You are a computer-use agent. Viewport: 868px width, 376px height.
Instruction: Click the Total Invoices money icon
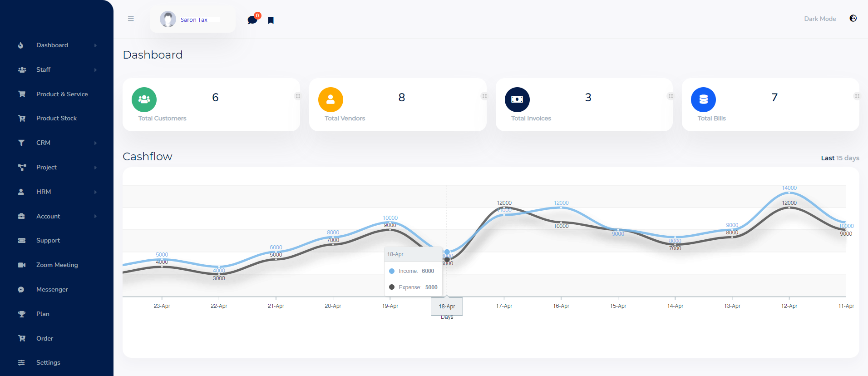517,99
